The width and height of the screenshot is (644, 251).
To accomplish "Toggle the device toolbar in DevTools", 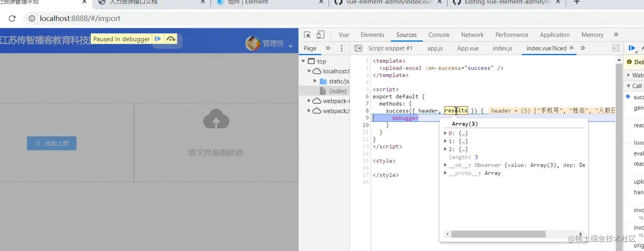I will pyautogui.click(x=321, y=35).
